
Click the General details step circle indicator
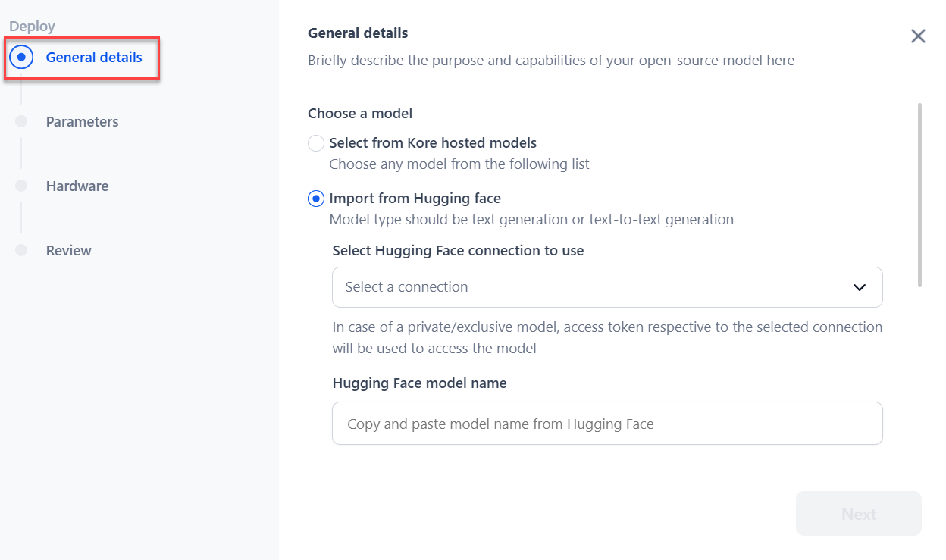tap(21, 57)
